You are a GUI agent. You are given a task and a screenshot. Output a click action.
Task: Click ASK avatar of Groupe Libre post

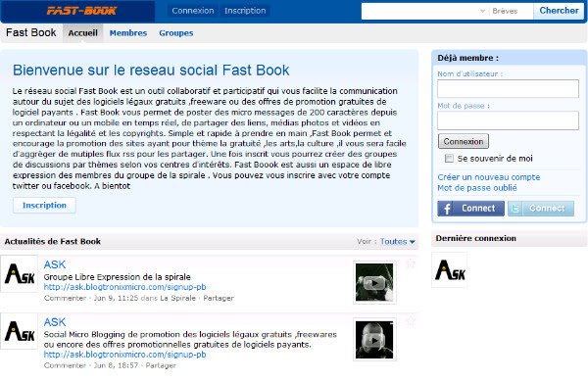pos(20,273)
